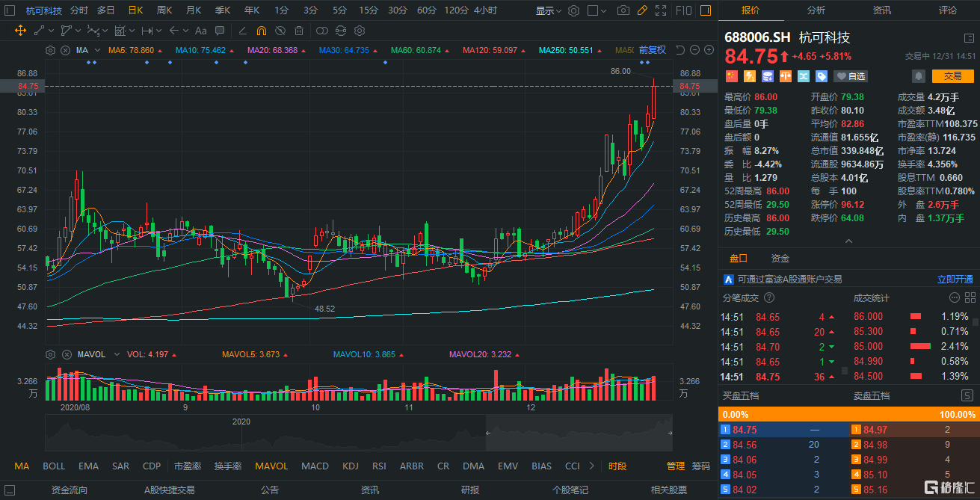Screen dimensions: 980x500
Task: Open MA indicator settings gear
Action: [50, 50]
